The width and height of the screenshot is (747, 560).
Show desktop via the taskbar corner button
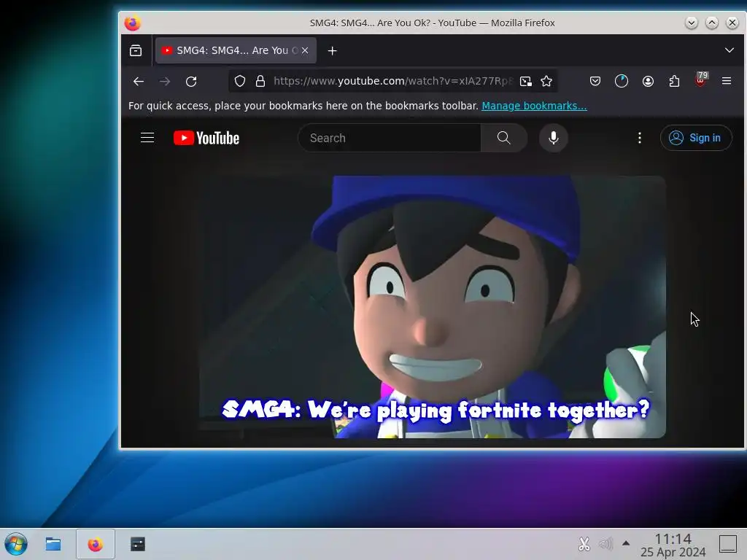point(728,544)
